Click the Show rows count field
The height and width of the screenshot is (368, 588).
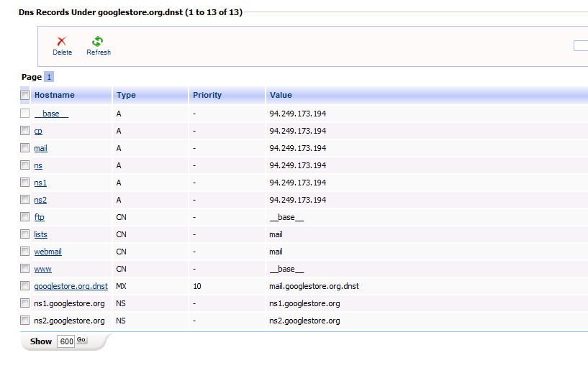66,341
